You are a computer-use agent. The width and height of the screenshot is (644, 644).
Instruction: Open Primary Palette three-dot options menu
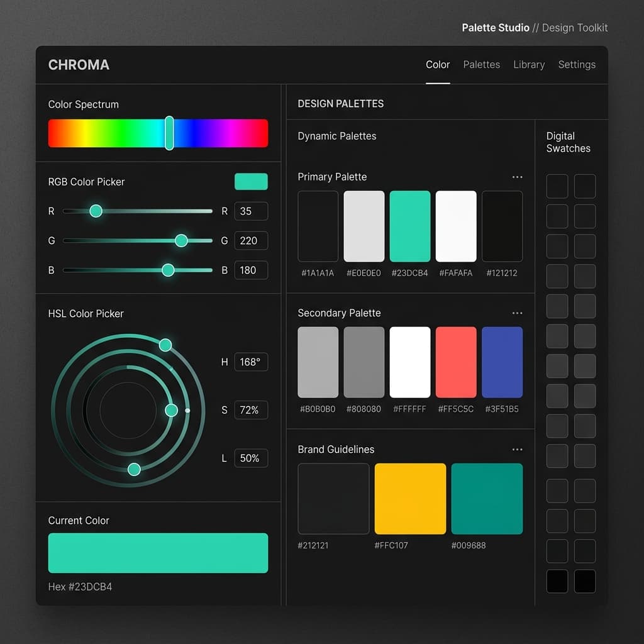pyautogui.click(x=517, y=177)
